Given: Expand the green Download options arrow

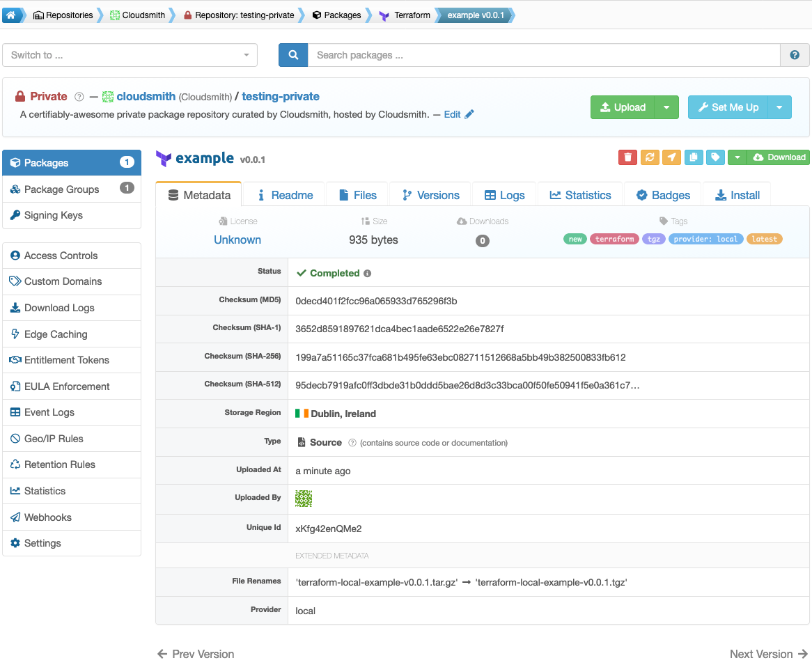Looking at the screenshot, I should pos(737,157).
